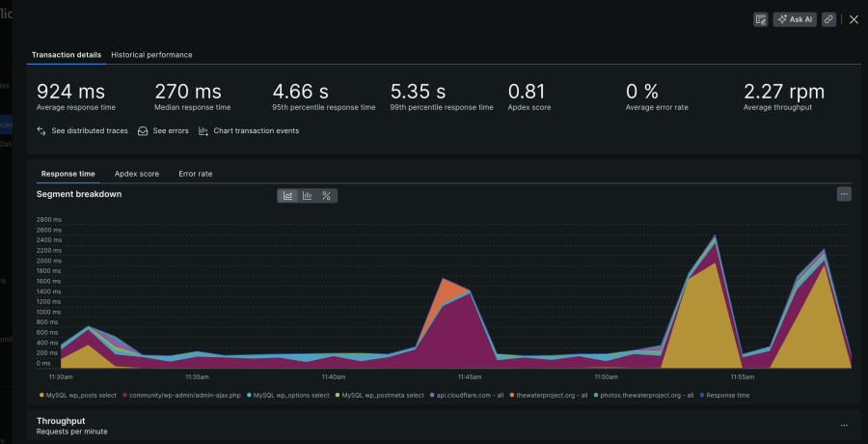Click the notebook icon left of Ask AI
868x444 pixels.
[x=761, y=19]
